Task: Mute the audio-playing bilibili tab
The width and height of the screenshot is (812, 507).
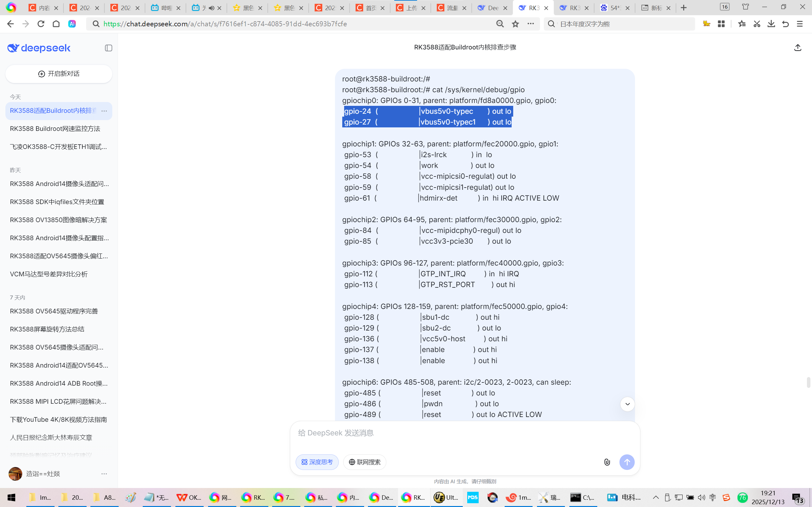Action: 211,8
